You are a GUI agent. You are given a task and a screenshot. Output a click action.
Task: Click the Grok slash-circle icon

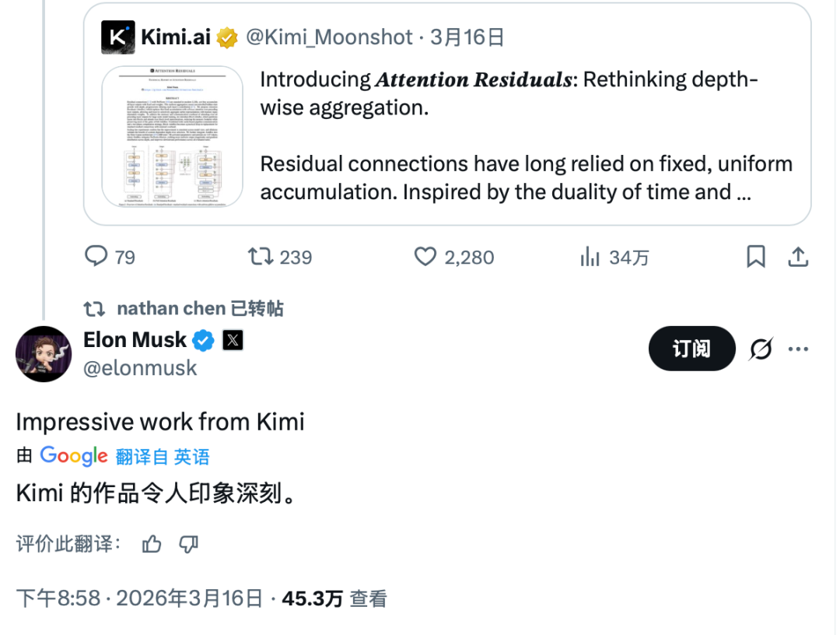point(761,349)
